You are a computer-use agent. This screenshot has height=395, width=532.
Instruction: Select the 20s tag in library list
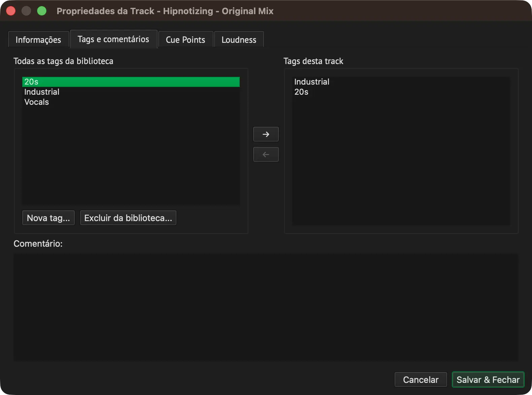click(x=131, y=82)
